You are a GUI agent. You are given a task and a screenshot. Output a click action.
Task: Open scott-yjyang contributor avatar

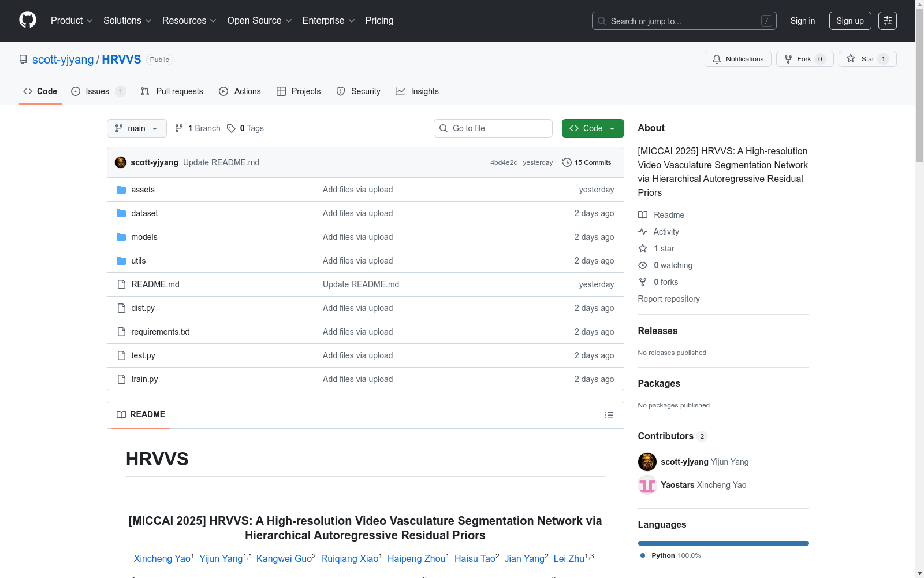pyautogui.click(x=647, y=462)
